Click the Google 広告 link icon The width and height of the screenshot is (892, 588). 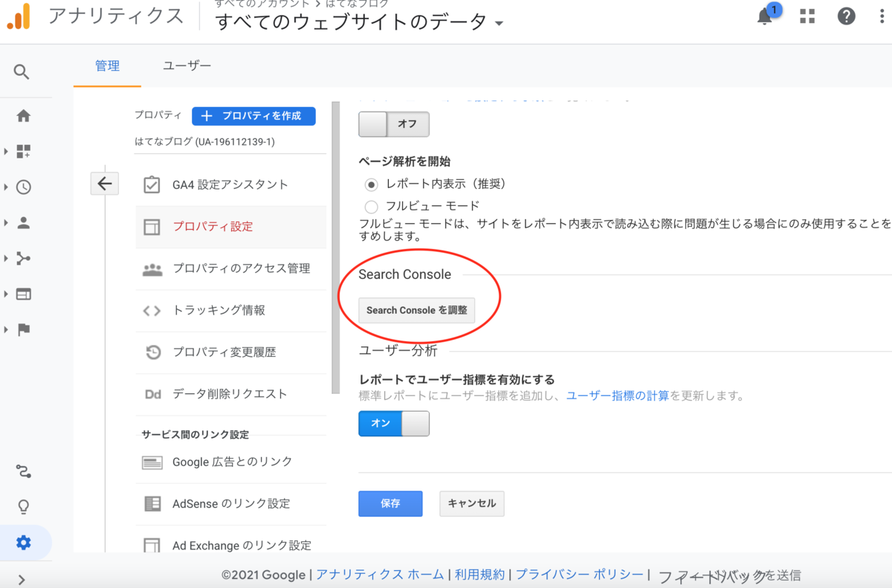[152, 462]
